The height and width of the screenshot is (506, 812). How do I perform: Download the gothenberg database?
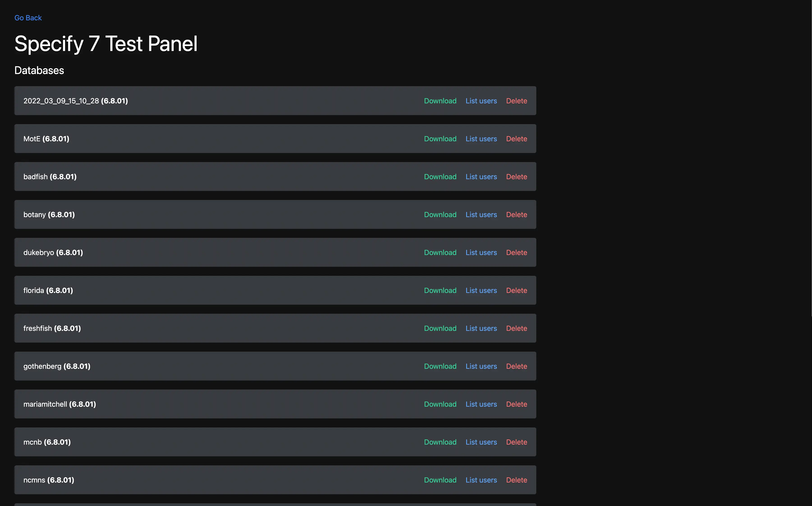point(440,366)
